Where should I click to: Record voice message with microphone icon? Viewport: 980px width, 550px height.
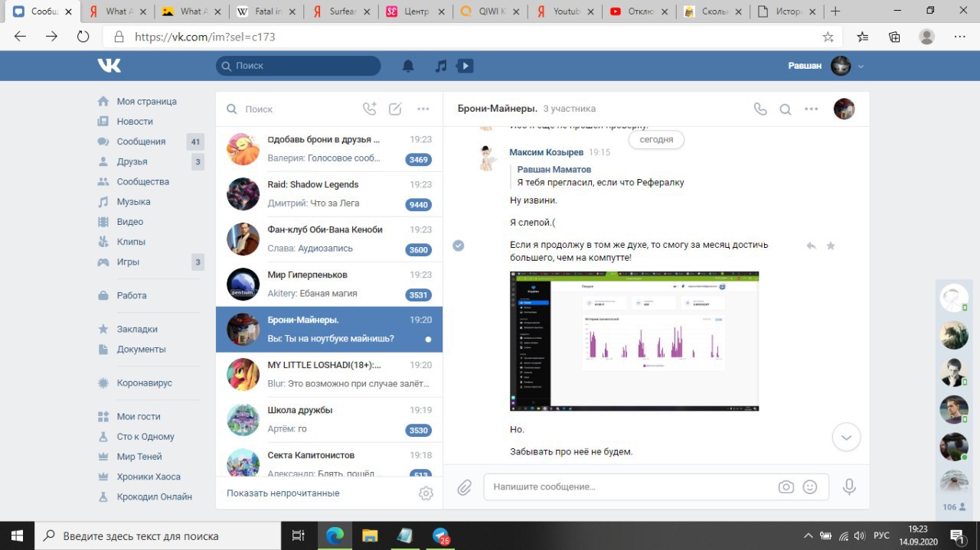click(x=848, y=487)
